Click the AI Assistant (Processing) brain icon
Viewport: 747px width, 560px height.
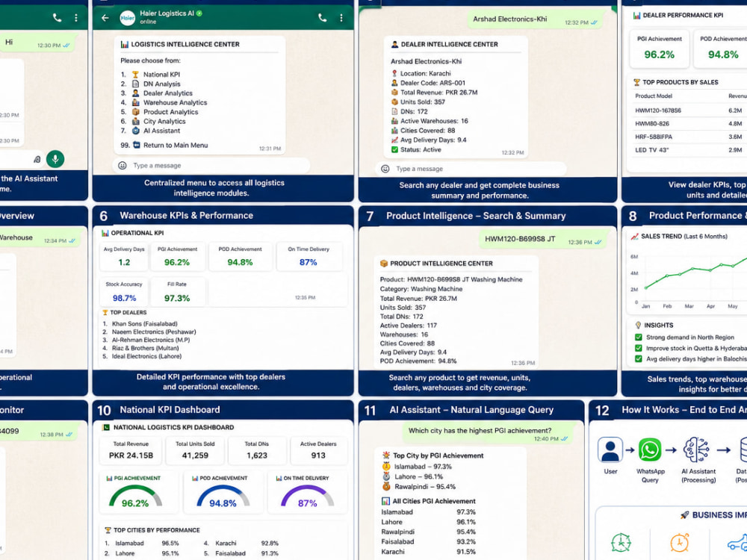696,449
